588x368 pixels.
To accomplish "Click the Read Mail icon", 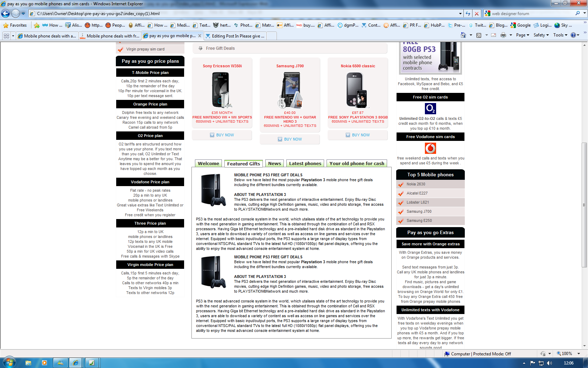I will (493, 35).
